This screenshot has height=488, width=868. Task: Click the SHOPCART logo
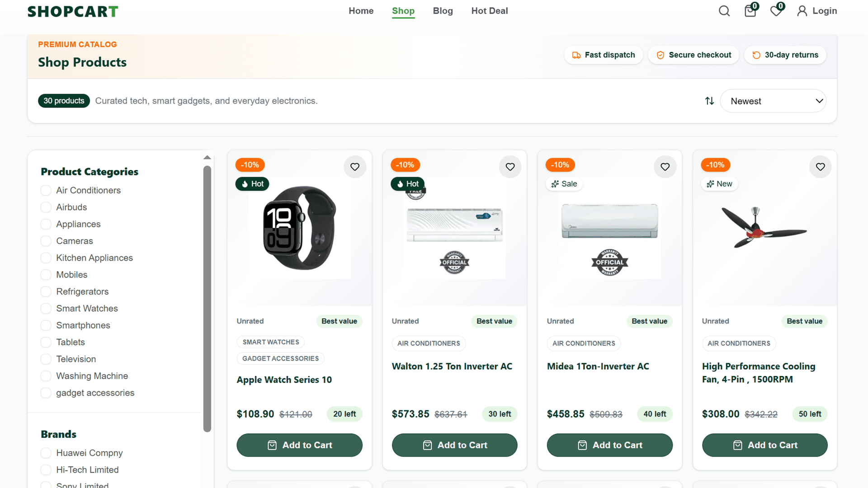tap(73, 11)
